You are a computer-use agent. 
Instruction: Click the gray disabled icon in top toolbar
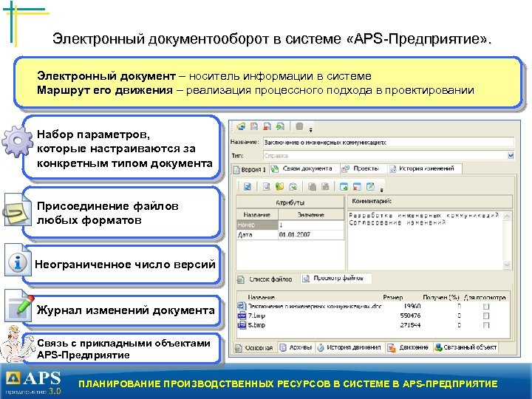(x=299, y=126)
